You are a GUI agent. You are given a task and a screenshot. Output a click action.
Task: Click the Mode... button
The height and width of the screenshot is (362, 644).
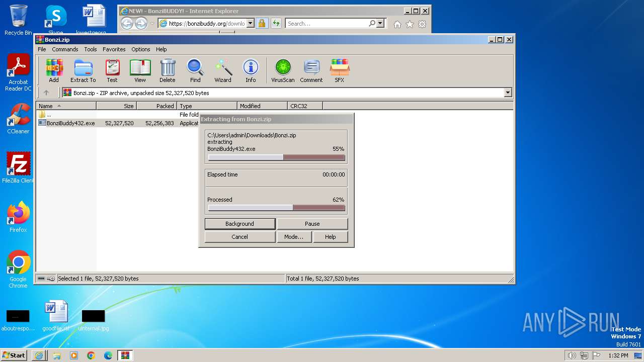294,237
